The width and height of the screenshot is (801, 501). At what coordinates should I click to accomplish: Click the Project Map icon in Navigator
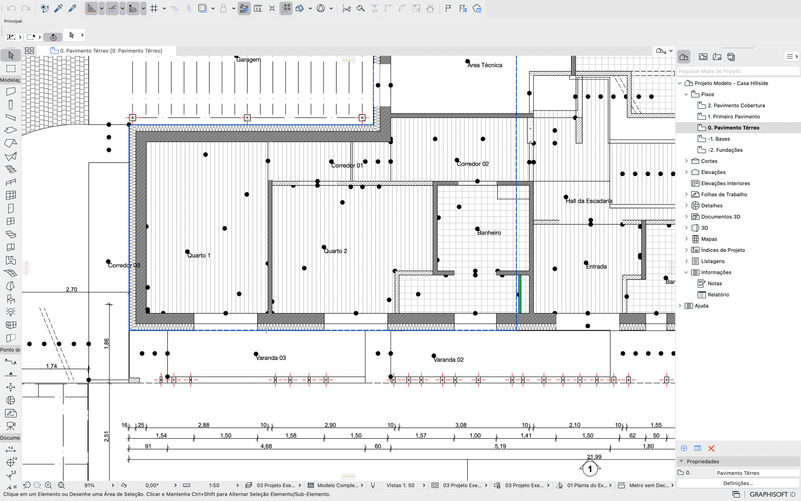click(x=684, y=57)
